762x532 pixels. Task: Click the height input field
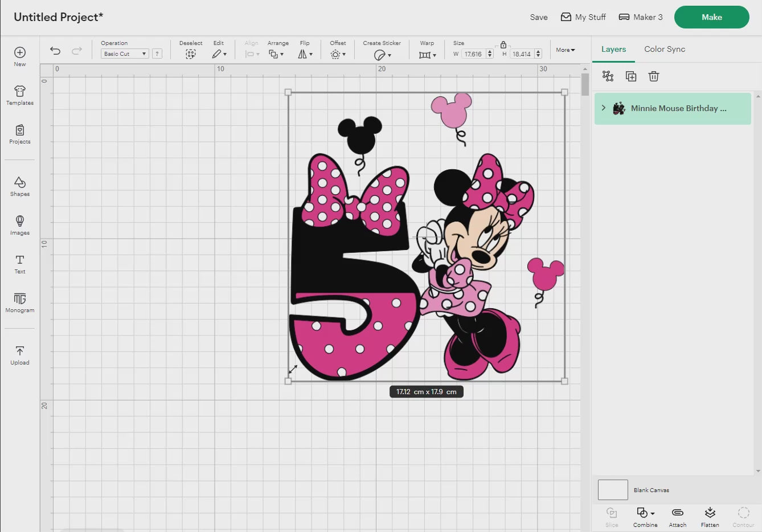tap(521, 54)
